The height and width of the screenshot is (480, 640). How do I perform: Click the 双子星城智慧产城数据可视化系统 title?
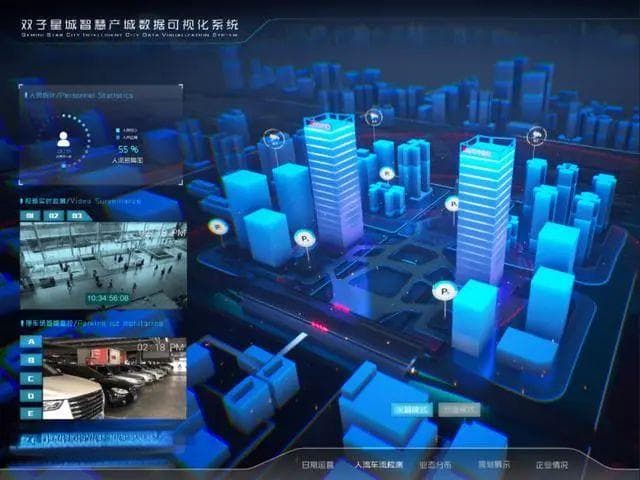[130, 24]
